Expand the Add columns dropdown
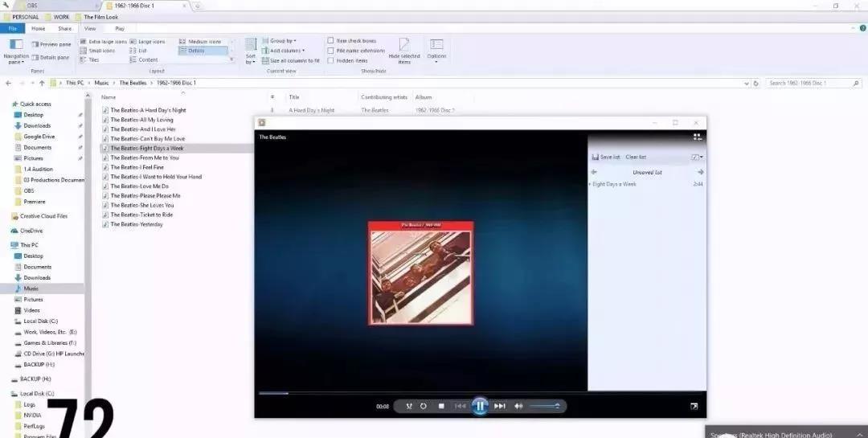 pos(286,51)
